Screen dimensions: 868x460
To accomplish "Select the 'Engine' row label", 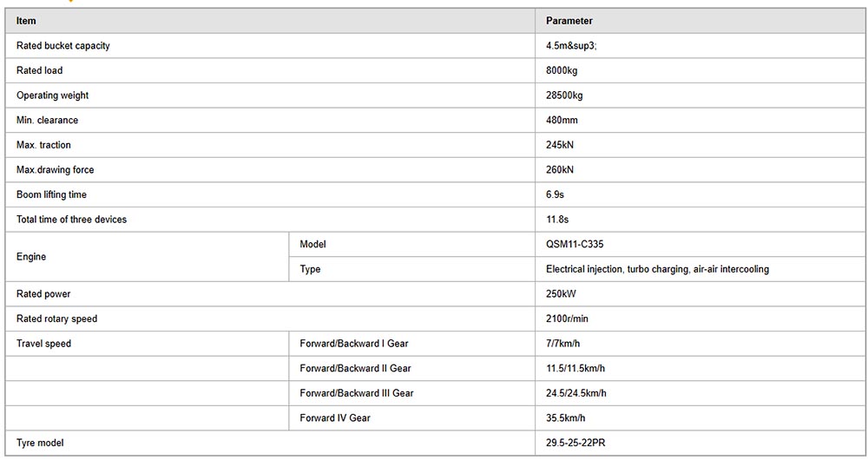I will pos(31,257).
